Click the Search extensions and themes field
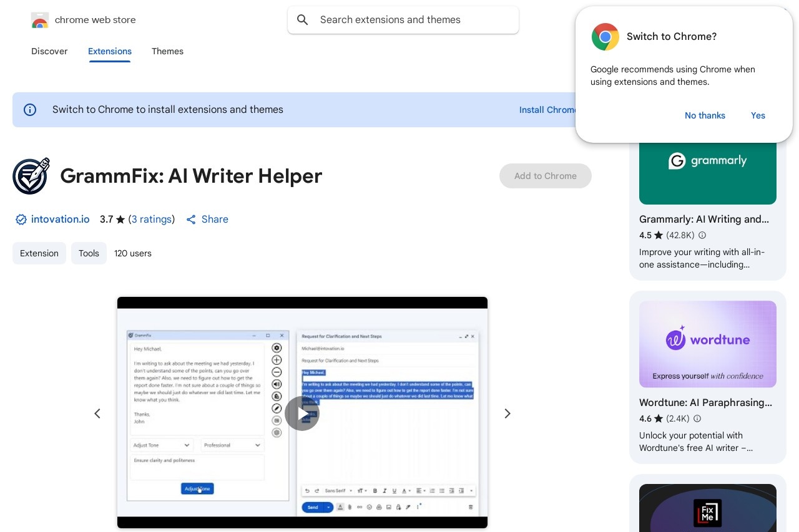Viewport: 799px width, 532px height. [x=403, y=20]
